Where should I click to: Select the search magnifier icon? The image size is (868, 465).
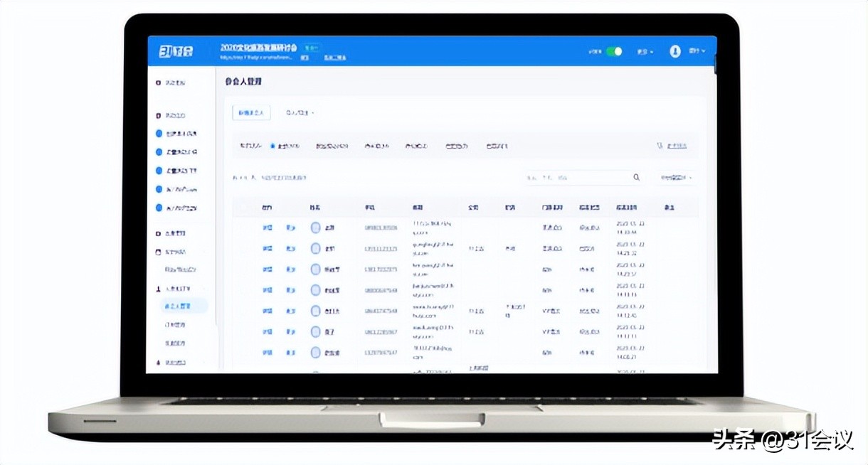(x=635, y=176)
